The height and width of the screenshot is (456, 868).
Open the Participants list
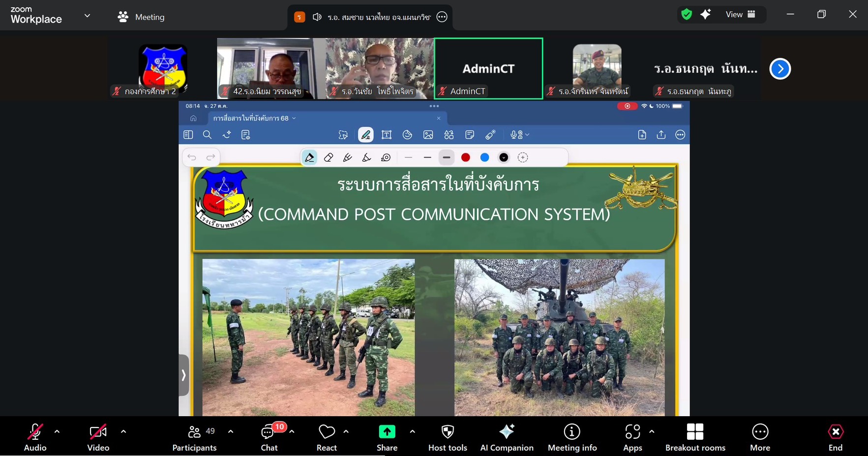tap(195, 433)
